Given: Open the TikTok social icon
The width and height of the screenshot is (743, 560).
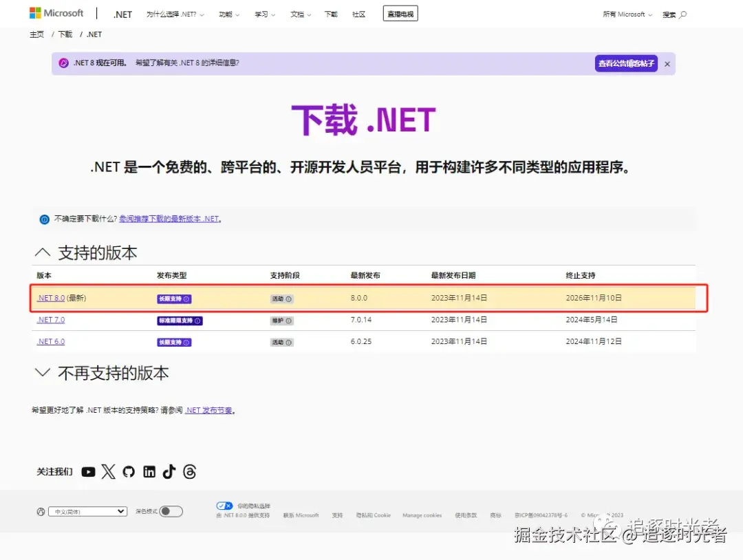Looking at the screenshot, I should pyautogui.click(x=169, y=472).
